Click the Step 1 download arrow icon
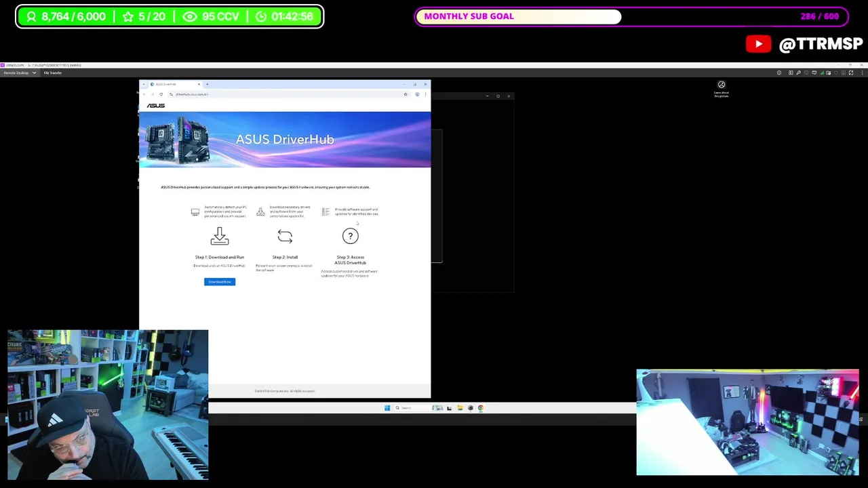The image size is (868, 488). [x=220, y=236]
